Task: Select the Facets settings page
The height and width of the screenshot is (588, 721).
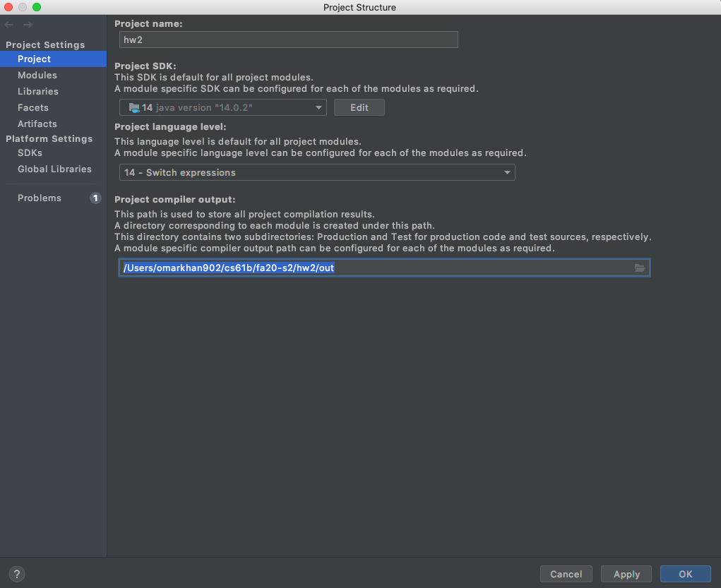Action: click(32, 107)
